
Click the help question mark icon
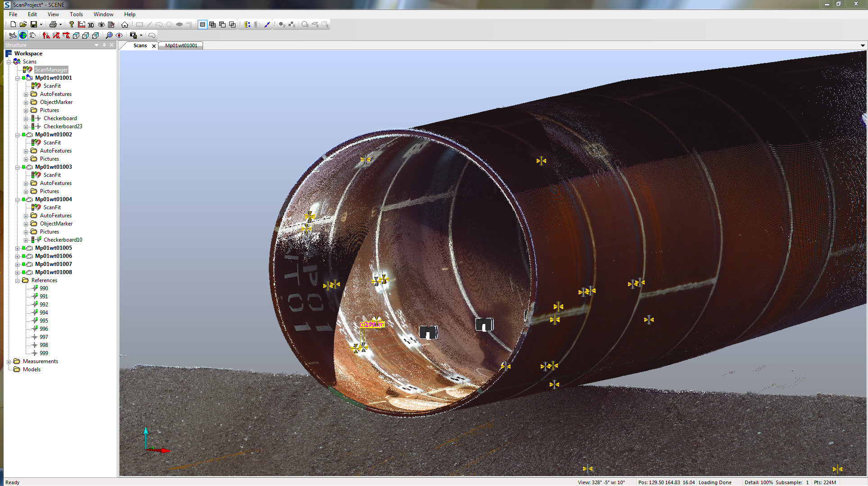point(71,24)
